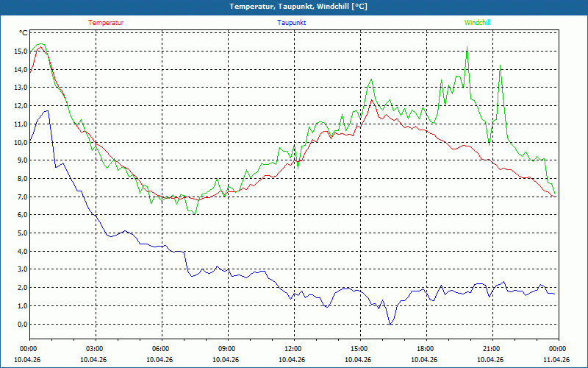Click the °C unit label above y-axis

24,33
